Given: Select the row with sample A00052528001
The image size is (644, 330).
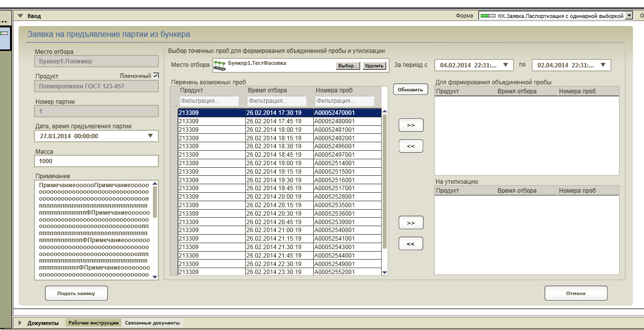Looking at the screenshot, I should 279,197.
